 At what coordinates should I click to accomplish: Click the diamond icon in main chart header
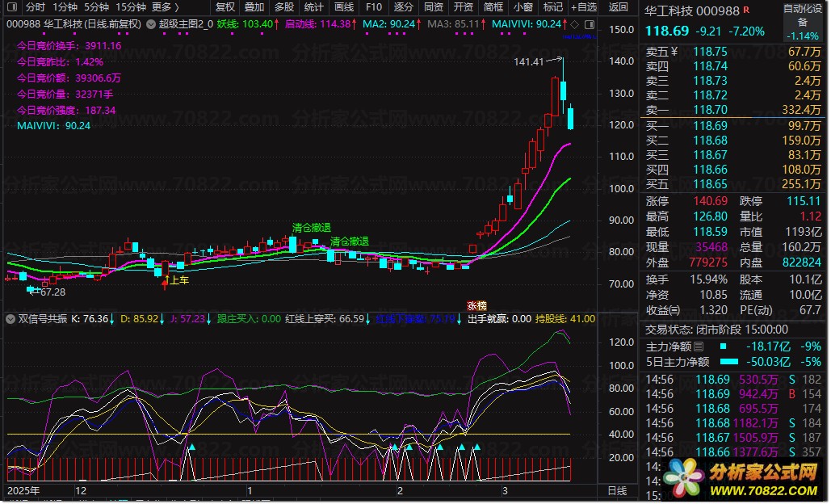coord(574,24)
